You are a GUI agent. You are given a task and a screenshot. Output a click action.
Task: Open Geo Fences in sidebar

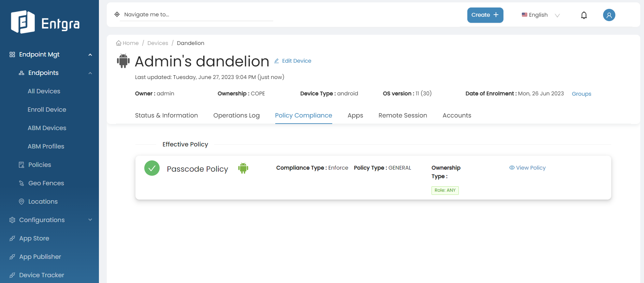46,183
